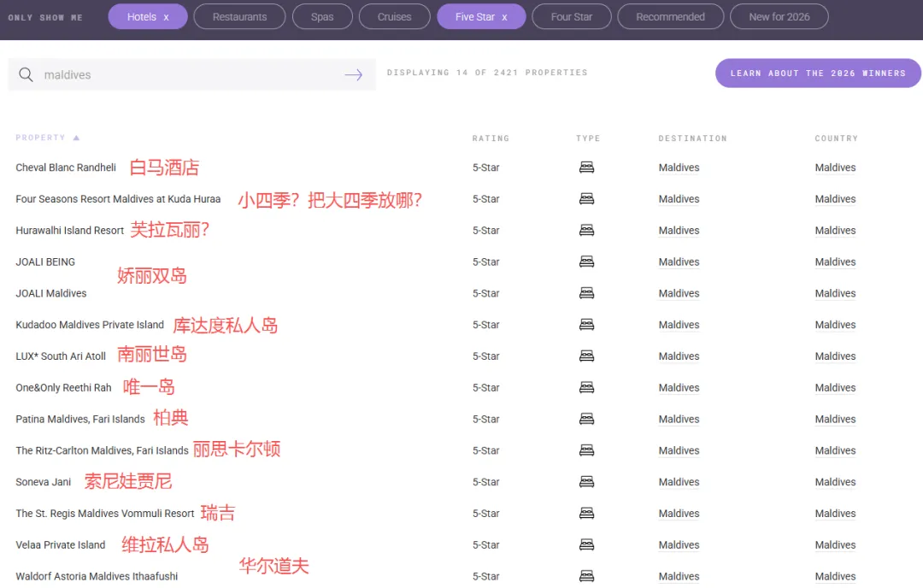Enable the Spas filter
This screenshot has height=588, width=923.
[322, 17]
